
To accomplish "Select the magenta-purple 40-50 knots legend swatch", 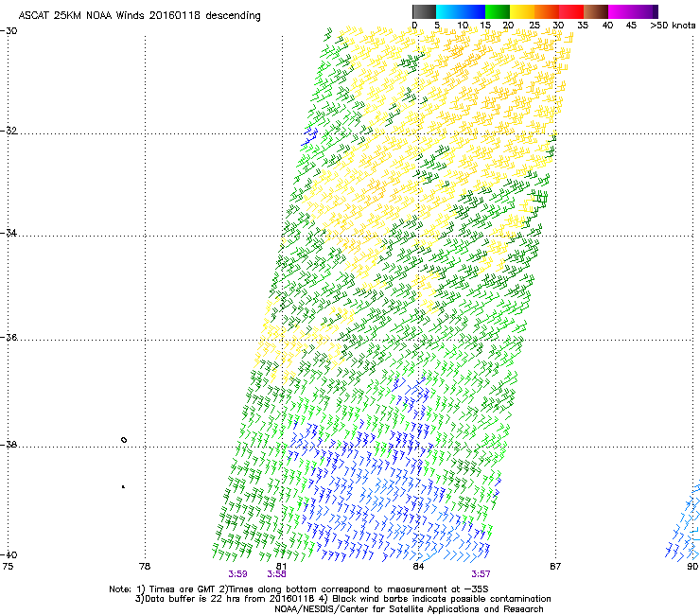I will pos(633,11).
